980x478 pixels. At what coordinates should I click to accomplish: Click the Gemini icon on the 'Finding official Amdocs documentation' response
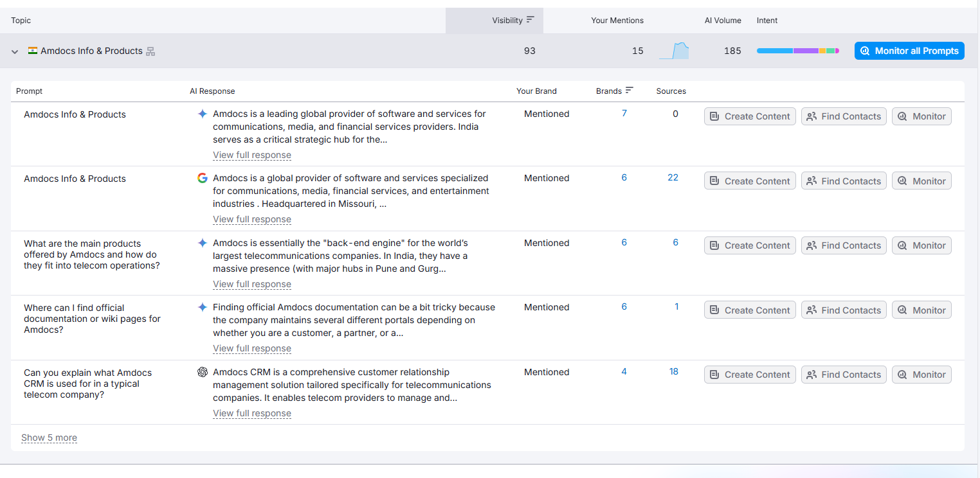(203, 307)
